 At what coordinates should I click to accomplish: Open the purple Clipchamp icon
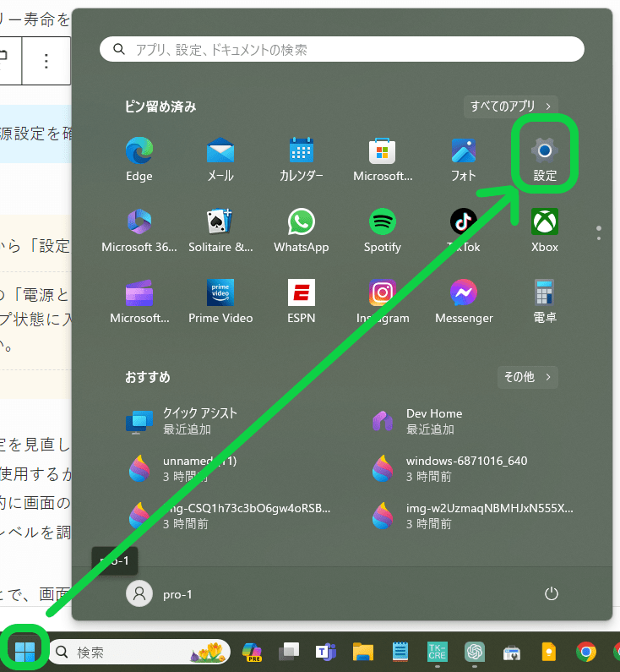[139, 302]
